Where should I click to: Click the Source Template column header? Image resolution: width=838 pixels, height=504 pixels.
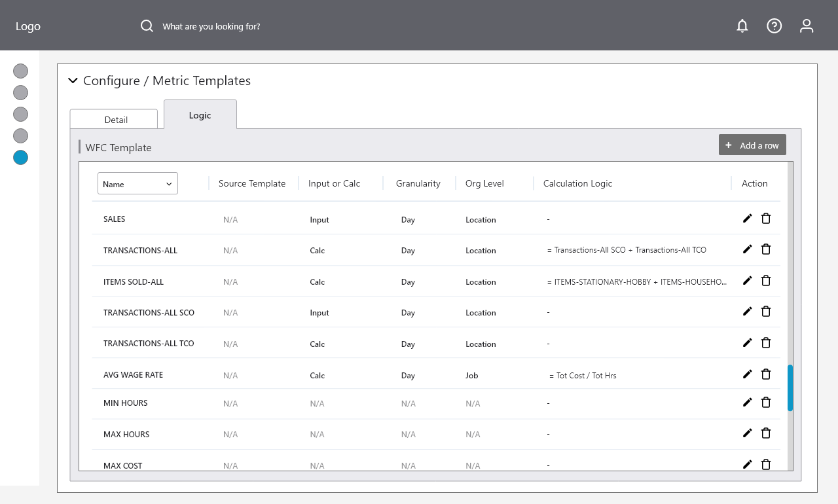pos(252,183)
